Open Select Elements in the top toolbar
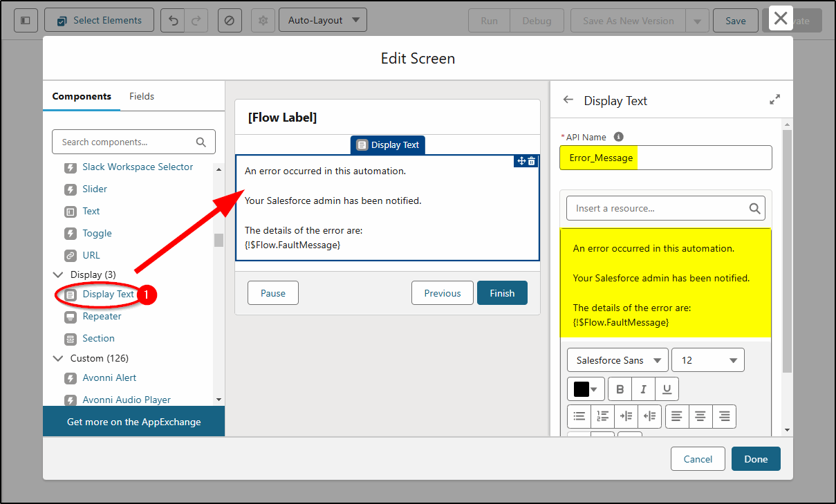 pos(99,20)
